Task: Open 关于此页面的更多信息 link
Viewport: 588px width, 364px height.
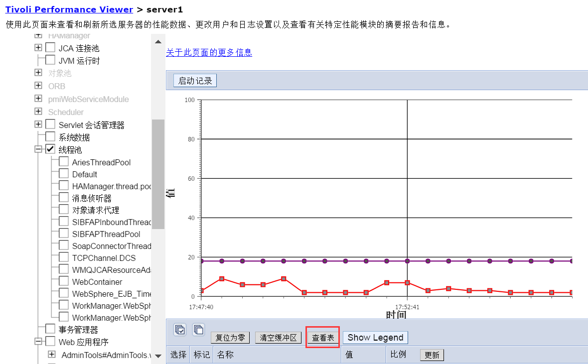Action: click(x=209, y=52)
